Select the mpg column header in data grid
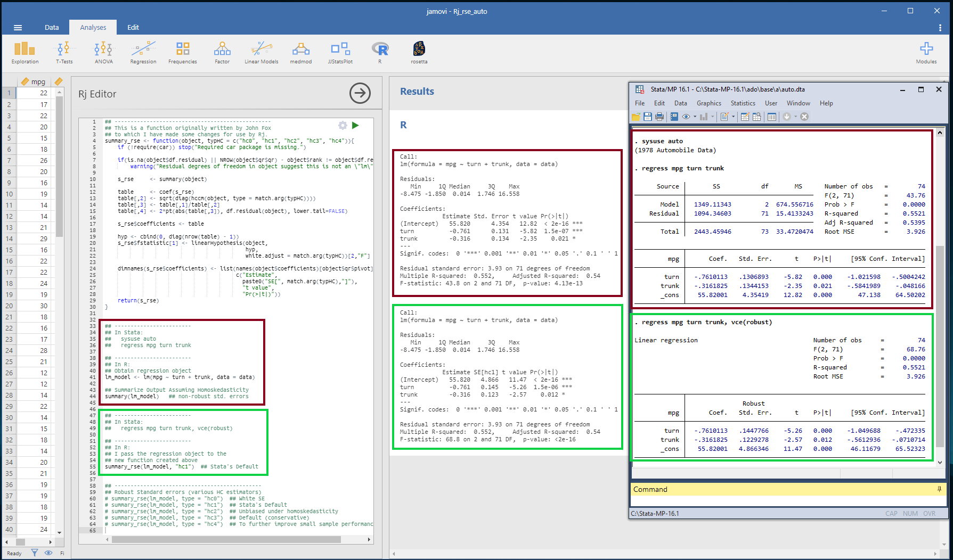The height and width of the screenshot is (560, 953). tap(34, 81)
